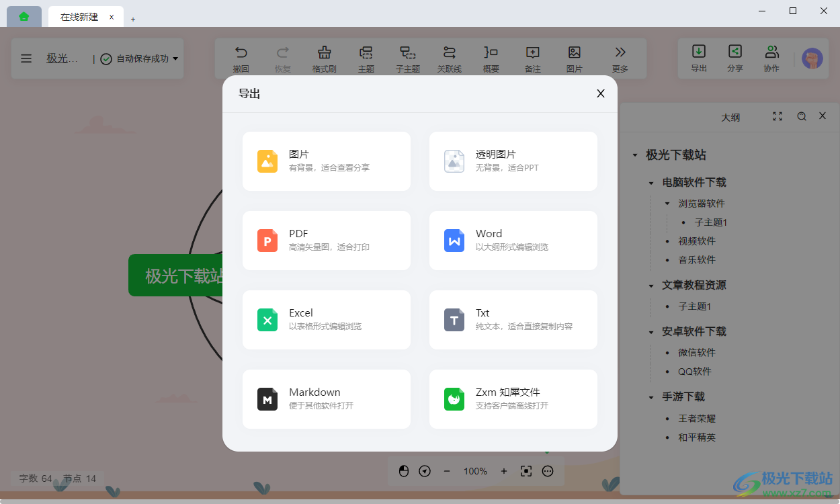Select 和平精英 in the outline
The height and width of the screenshot is (504, 840).
pyautogui.click(x=697, y=437)
